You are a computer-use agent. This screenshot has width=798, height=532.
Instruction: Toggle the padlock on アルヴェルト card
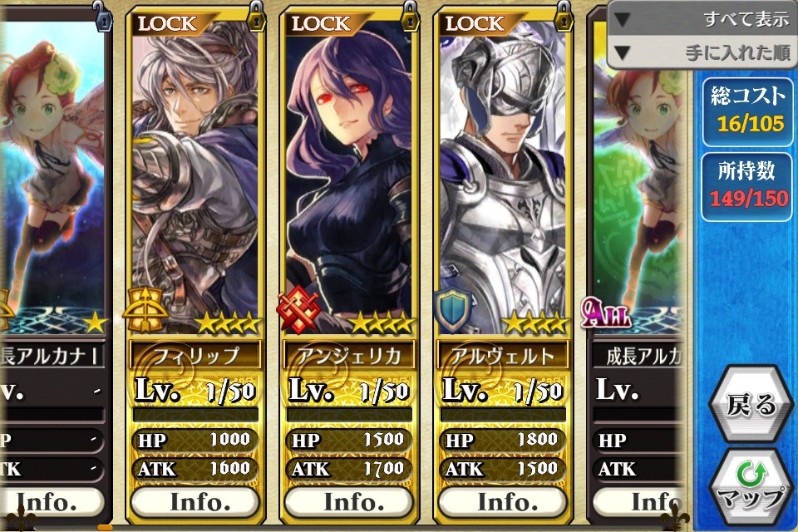564,17
